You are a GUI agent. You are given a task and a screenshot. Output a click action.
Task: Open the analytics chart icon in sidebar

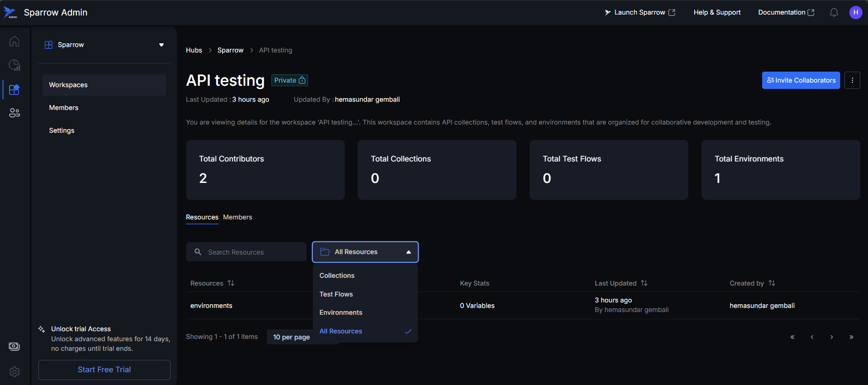coord(14,65)
